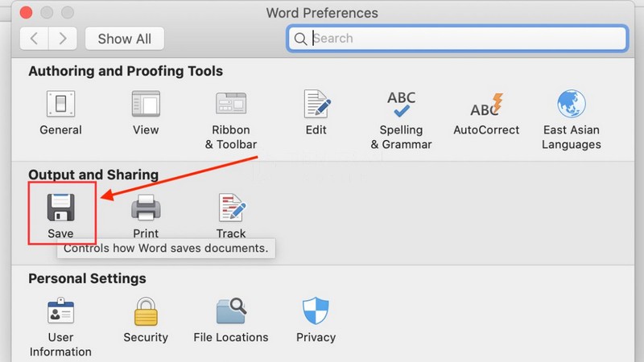Open the General preferences pane
The height and width of the screenshot is (362, 644).
[x=60, y=105]
